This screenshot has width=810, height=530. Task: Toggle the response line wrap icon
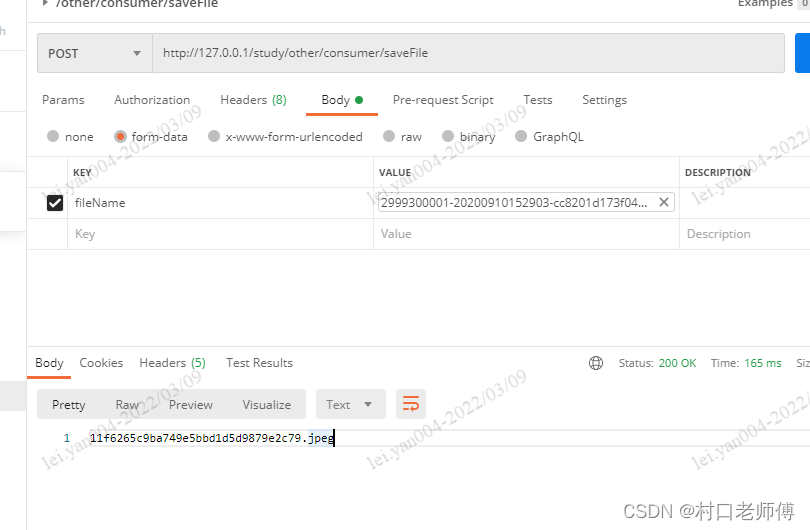411,404
